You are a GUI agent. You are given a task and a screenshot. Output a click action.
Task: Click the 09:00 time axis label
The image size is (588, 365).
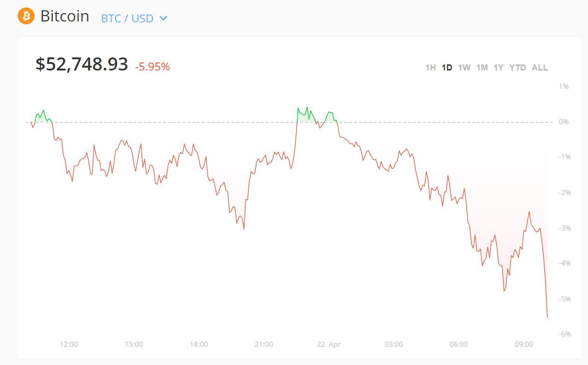point(524,344)
